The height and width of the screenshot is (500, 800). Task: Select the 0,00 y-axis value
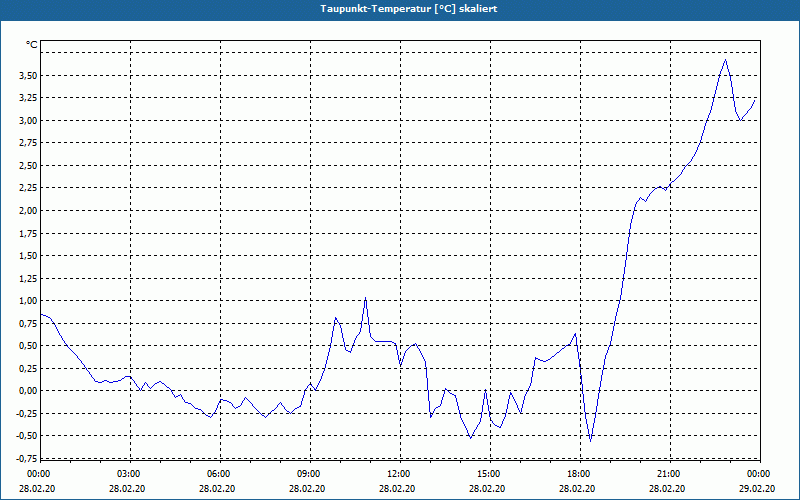pyautogui.click(x=28, y=391)
